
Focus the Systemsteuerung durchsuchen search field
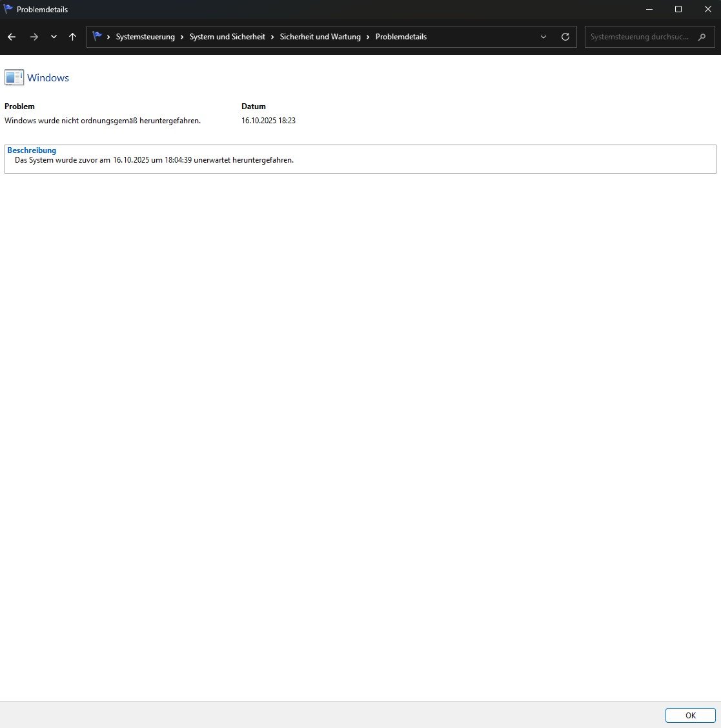click(649, 37)
